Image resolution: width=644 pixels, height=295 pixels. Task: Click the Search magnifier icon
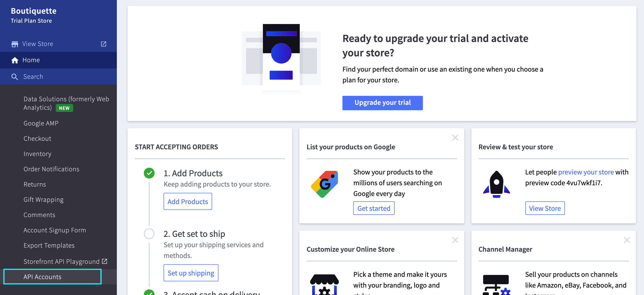click(15, 77)
